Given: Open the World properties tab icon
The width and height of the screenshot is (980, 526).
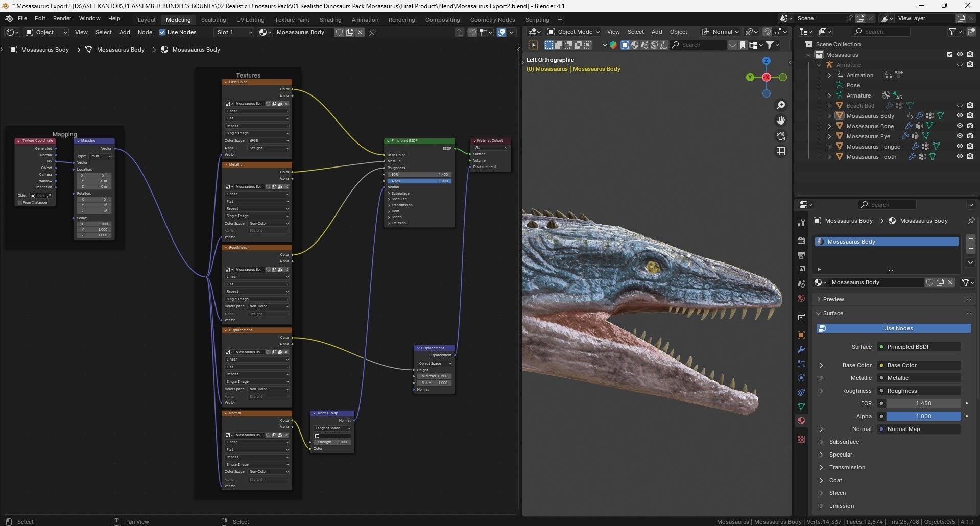Looking at the screenshot, I should (x=801, y=298).
